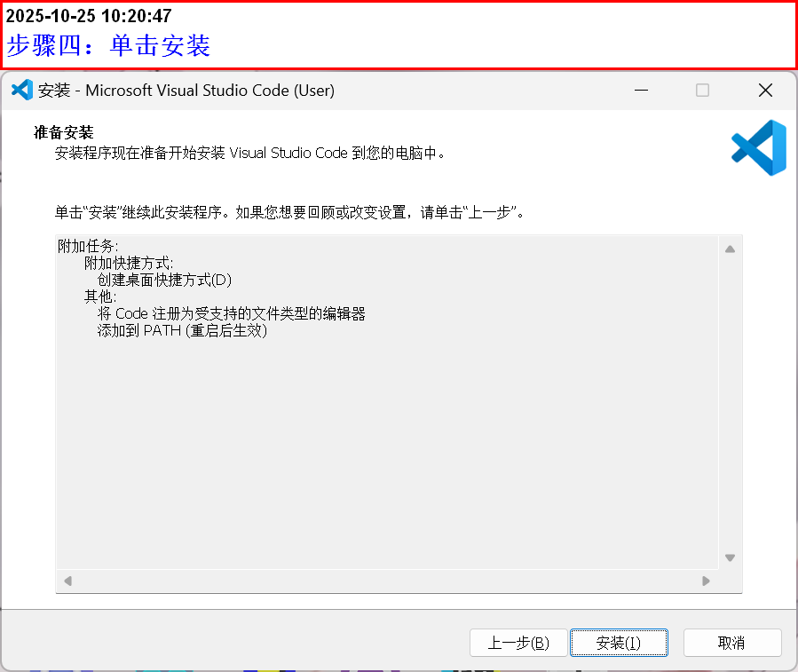The height and width of the screenshot is (672, 798).
Task: Click the horizontal scroll-right arrow
Action: click(x=706, y=581)
